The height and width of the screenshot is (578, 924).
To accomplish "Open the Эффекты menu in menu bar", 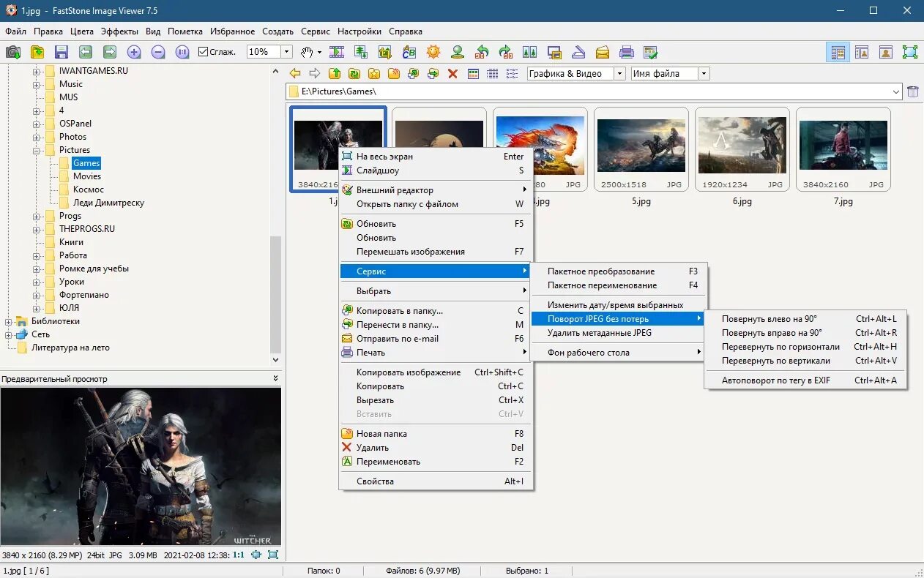I will pos(119,31).
